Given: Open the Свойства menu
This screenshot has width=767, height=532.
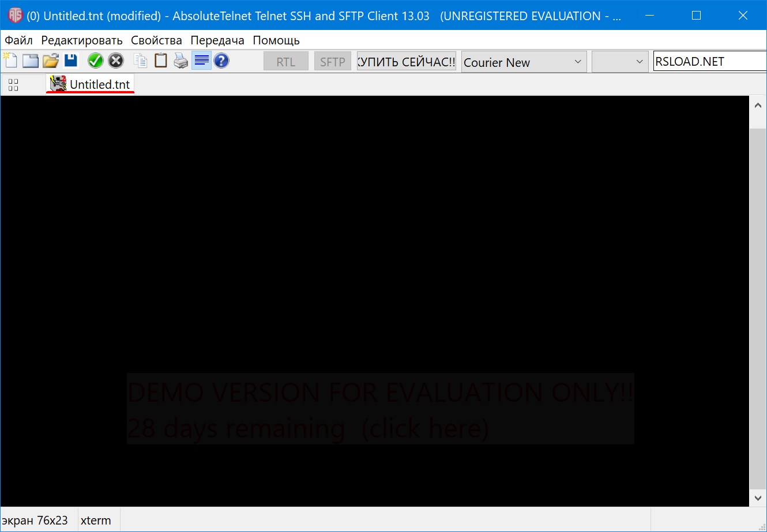Looking at the screenshot, I should (156, 40).
